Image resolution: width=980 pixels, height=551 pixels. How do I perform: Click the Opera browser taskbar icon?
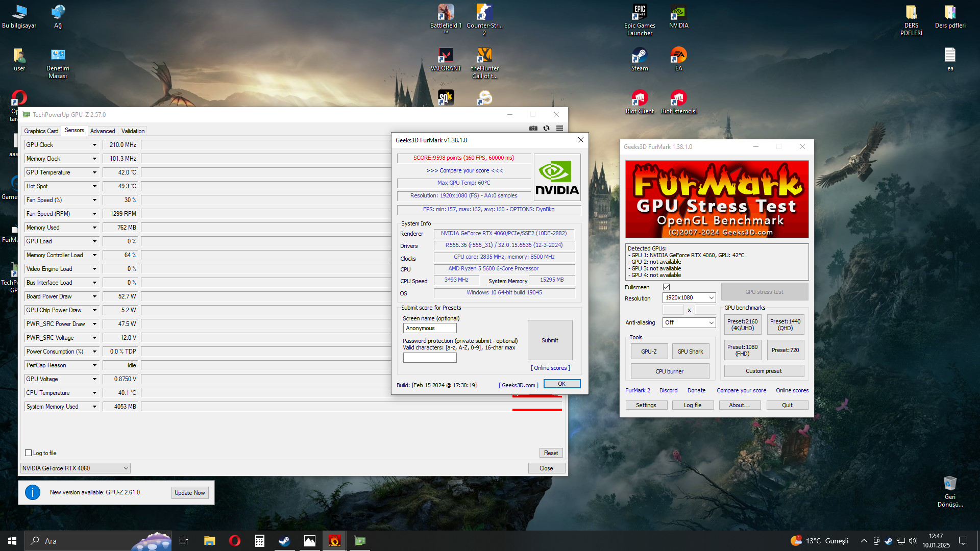pyautogui.click(x=234, y=541)
